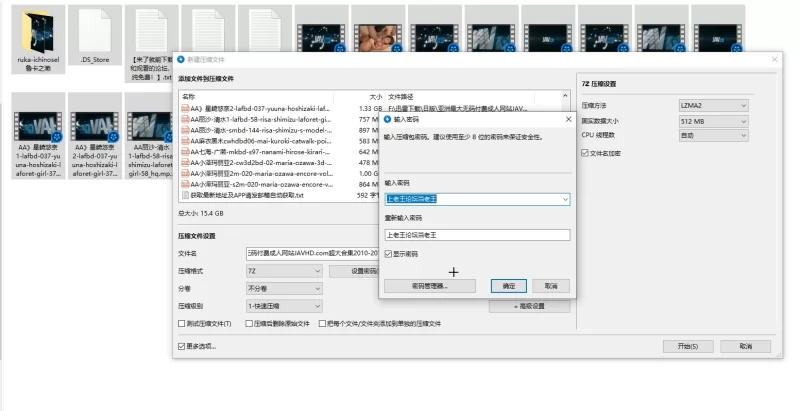Click 取消 in the 新建压缩文件 window
The width and height of the screenshot is (800, 411).
click(x=745, y=346)
